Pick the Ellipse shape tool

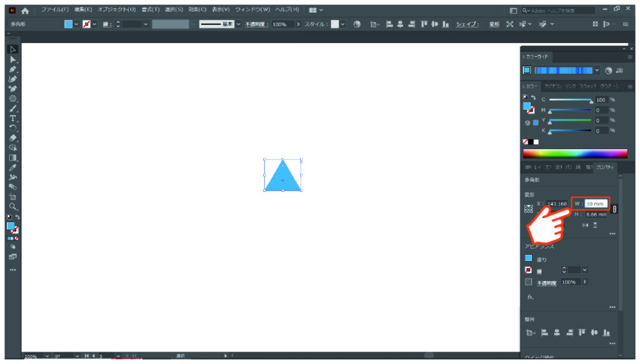coord(12,99)
